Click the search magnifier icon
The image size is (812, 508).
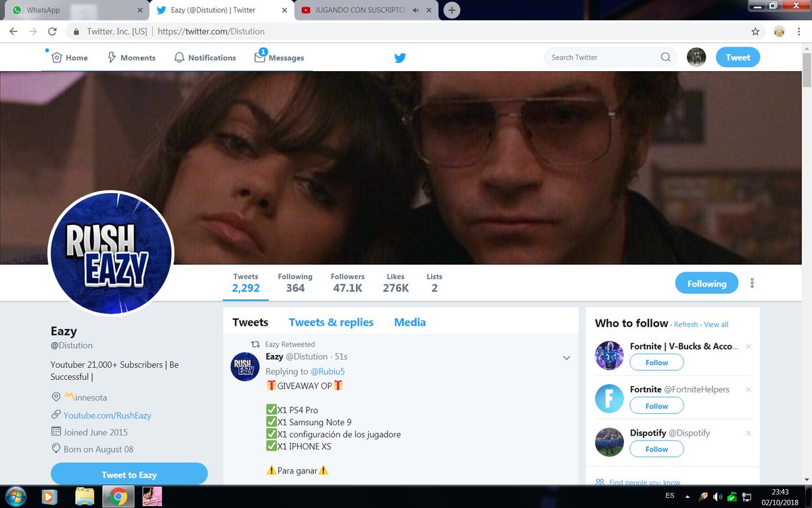(x=666, y=58)
